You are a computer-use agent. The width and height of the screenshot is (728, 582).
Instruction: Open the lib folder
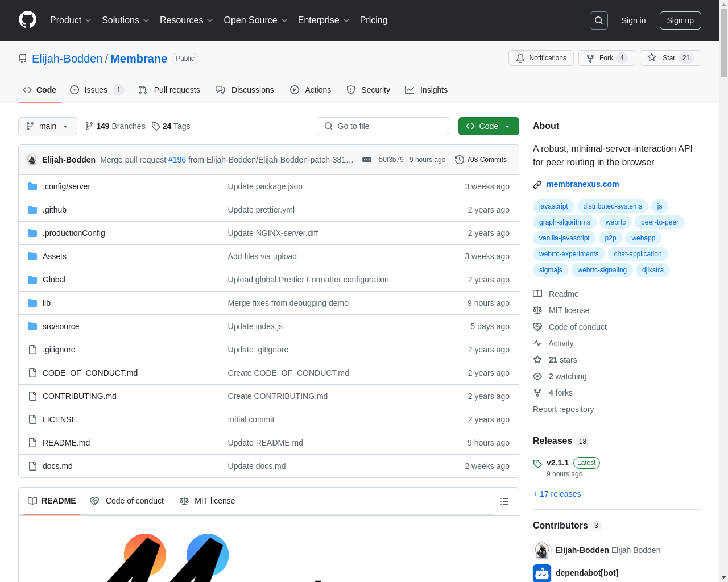pos(47,303)
